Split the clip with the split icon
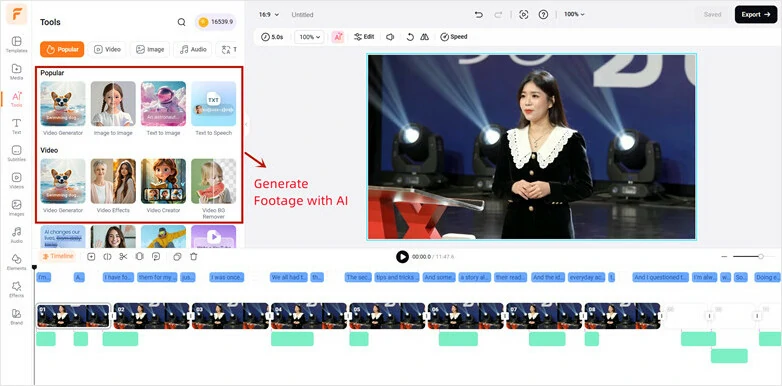This screenshot has width=782, height=386. [107, 256]
